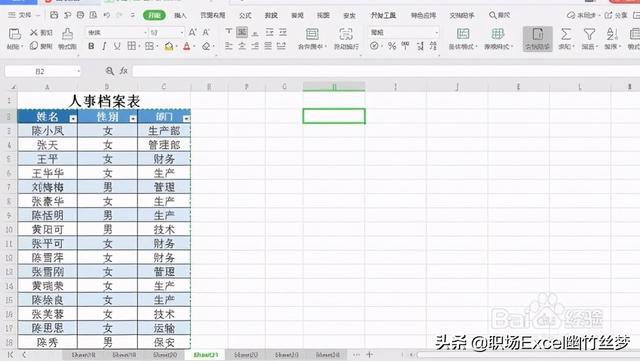640x361 pixels.
Task: Toggle bold formatting
Action: coord(91,46)
